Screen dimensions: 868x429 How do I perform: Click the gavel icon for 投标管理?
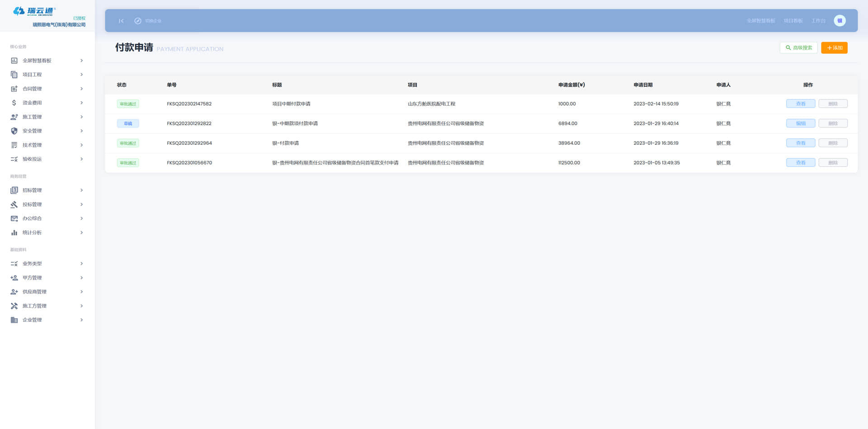point(14,204)
